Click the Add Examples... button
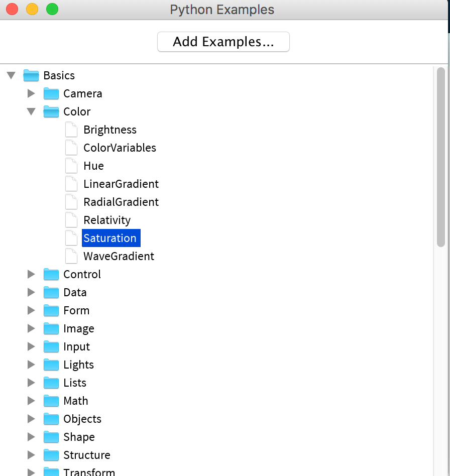The image size is (450, 476). tap(223, 42)
